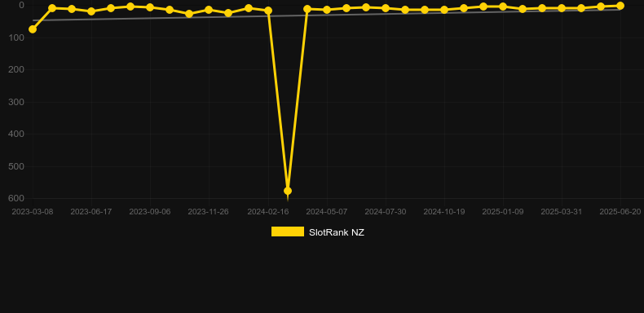Click the data point above 2024-07-30

click(x=386, y=8)
